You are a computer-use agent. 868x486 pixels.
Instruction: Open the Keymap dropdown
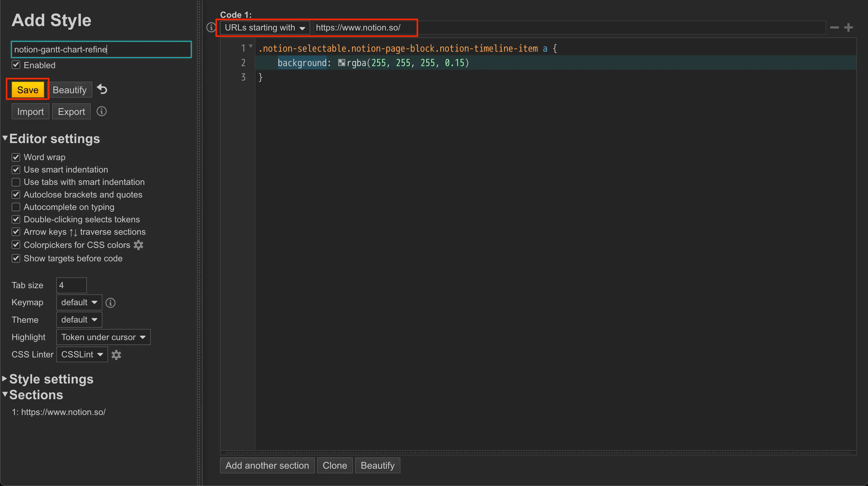[x=79, y=302]
